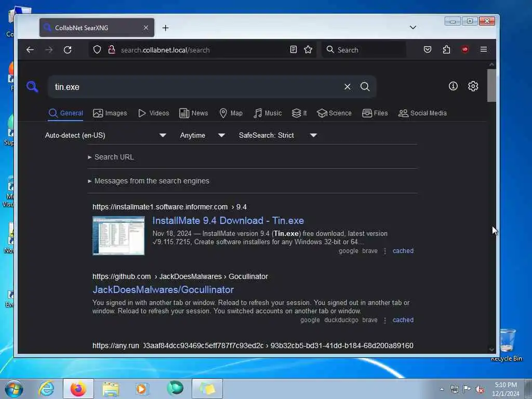The width and height of the screenshot is (532, 399).
Task: Switch to the News category
Action: pyautogui.click(x=193, y=113)
